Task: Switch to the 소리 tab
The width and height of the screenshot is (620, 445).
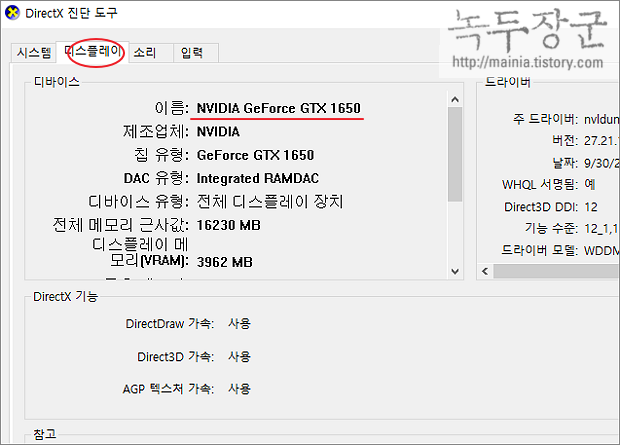Action: pyautogui.click(x=151, y=53)
